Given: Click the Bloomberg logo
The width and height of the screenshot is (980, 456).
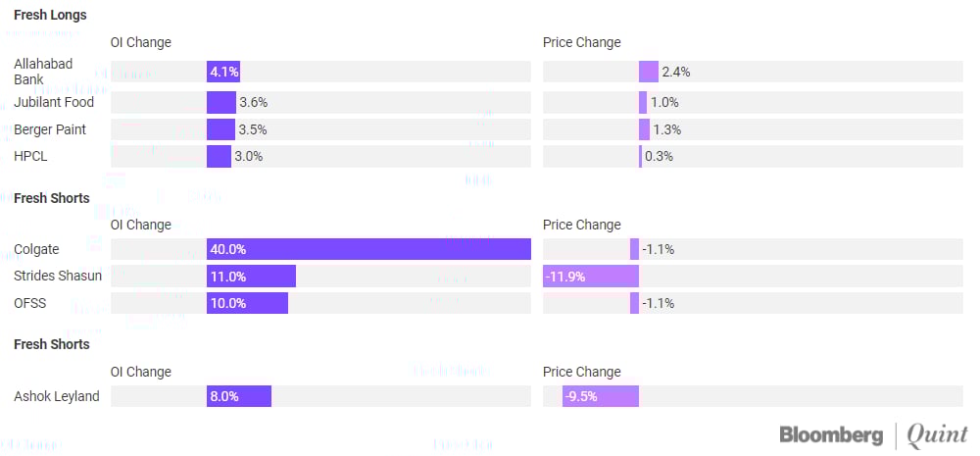Looking at the screenshot, I should [x=832, y=434].
